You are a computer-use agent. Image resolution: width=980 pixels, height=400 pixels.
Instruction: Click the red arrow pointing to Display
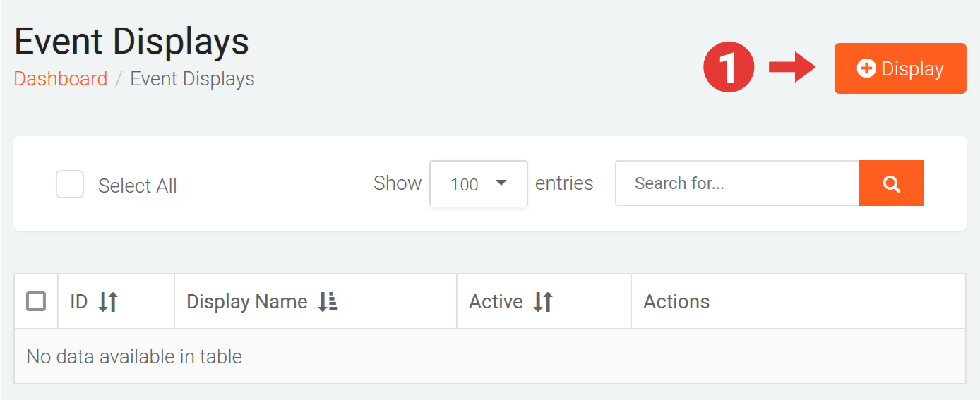(x=792, y=67)
